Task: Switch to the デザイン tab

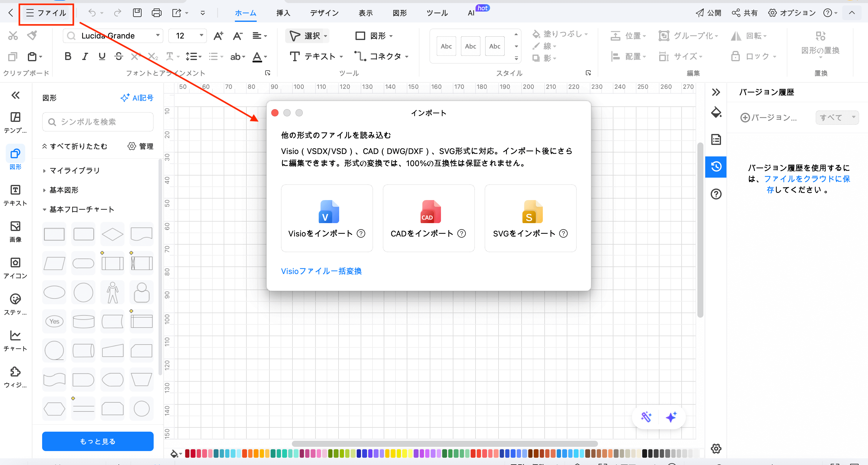Action: click(324, 13)
